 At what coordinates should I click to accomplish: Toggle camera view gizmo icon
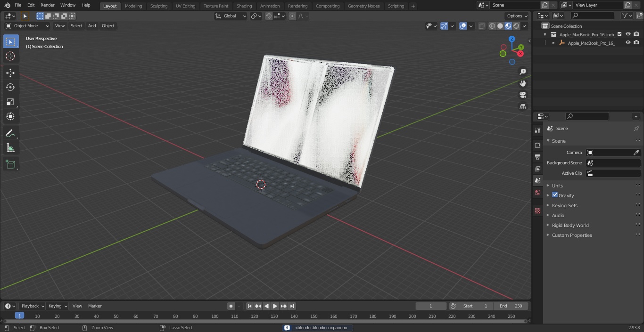pyautogui.click(x=522, y=95)
